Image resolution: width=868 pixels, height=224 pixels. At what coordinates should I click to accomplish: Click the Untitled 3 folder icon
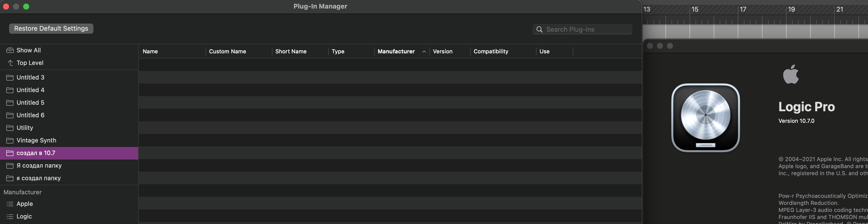click(10, 78)
